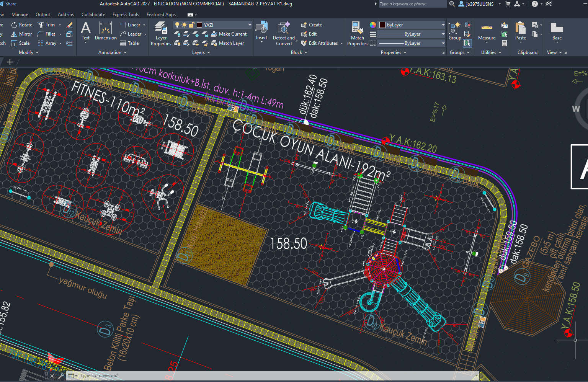Toggle YAZI layer lightbulb on/off
This screenshot has width=588, height=382.
177,25
